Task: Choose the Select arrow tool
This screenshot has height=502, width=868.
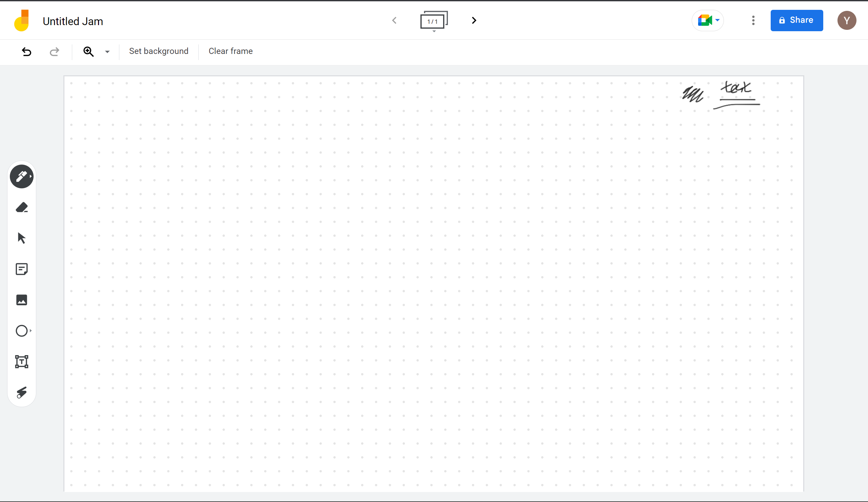Action: pyautogui.click(x=21, y=238)
